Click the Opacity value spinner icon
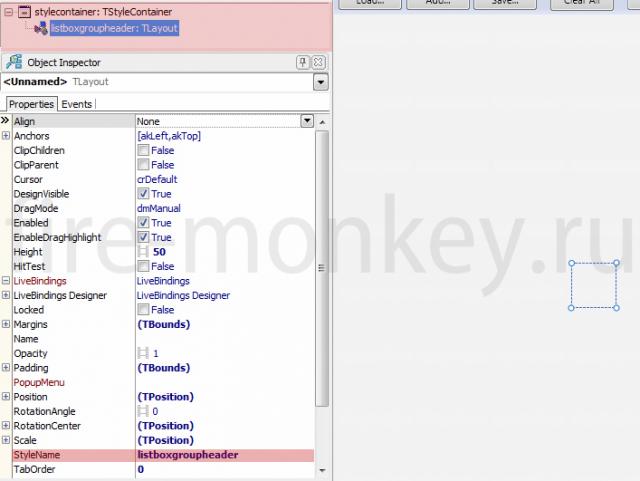 tap(143, 353)
